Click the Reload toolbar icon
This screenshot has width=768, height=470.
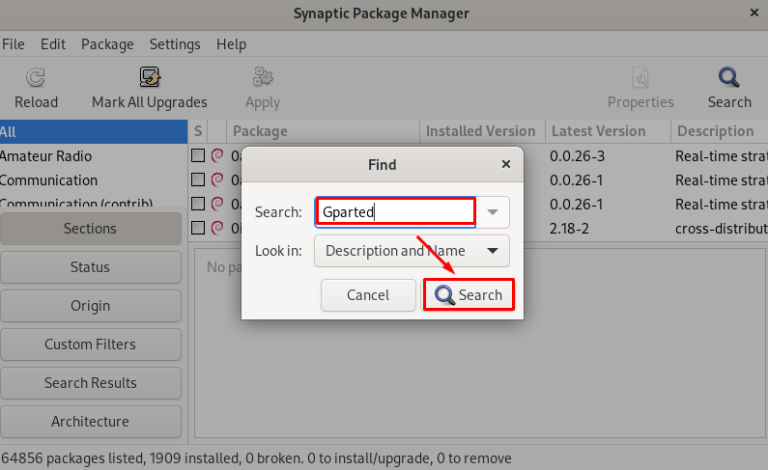[x=36, y=78]
